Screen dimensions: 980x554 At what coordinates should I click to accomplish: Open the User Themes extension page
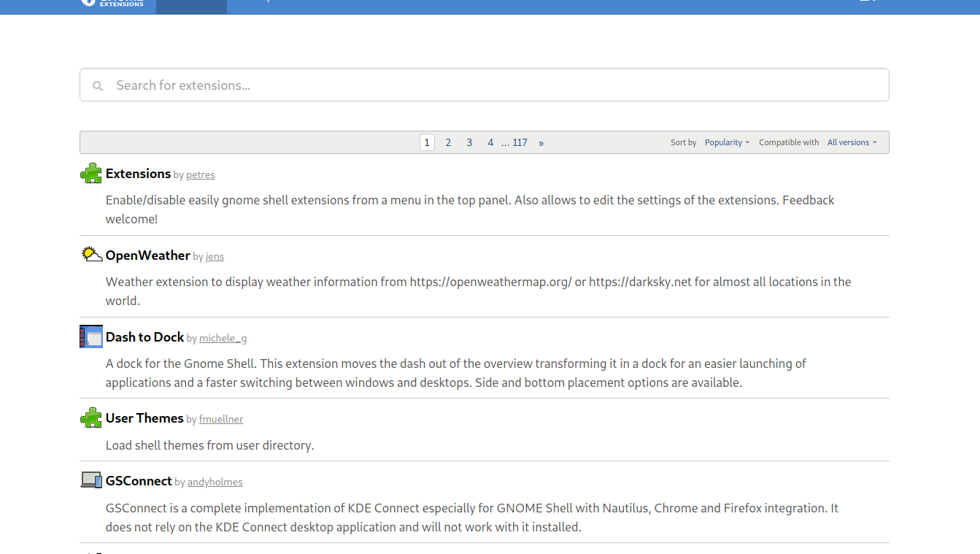144,418
